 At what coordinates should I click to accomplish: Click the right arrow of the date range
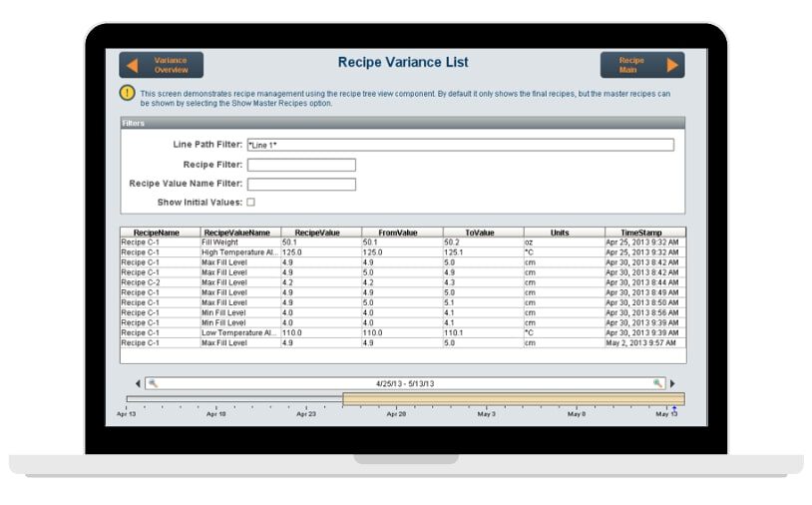point(672,383)
